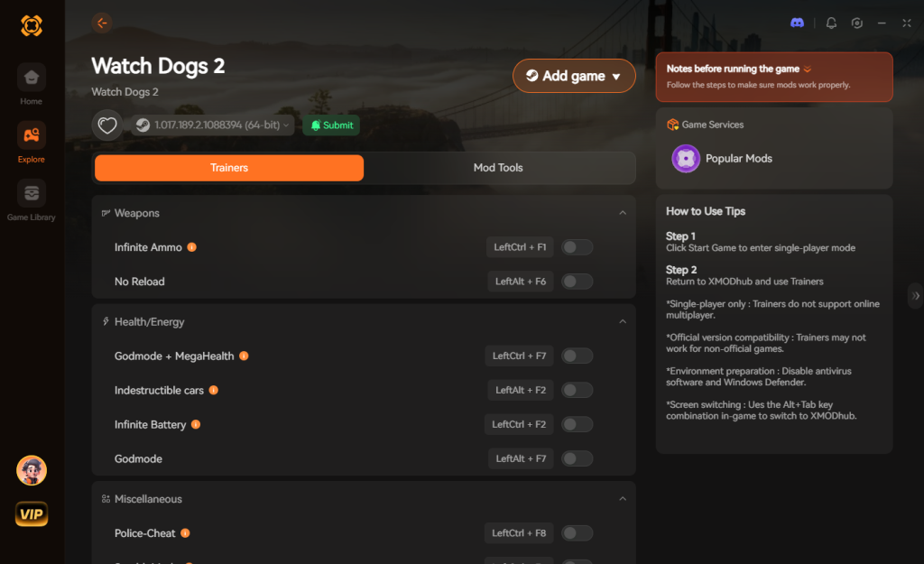Edit Godmode hotkey LeftAlt + F7
Screen dimensions: 924x564
pos(521,458)
